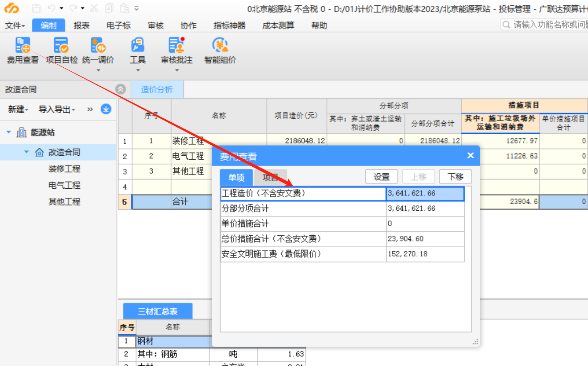
Task: Open the 文件 menu
Action: [x=15, y=26]
